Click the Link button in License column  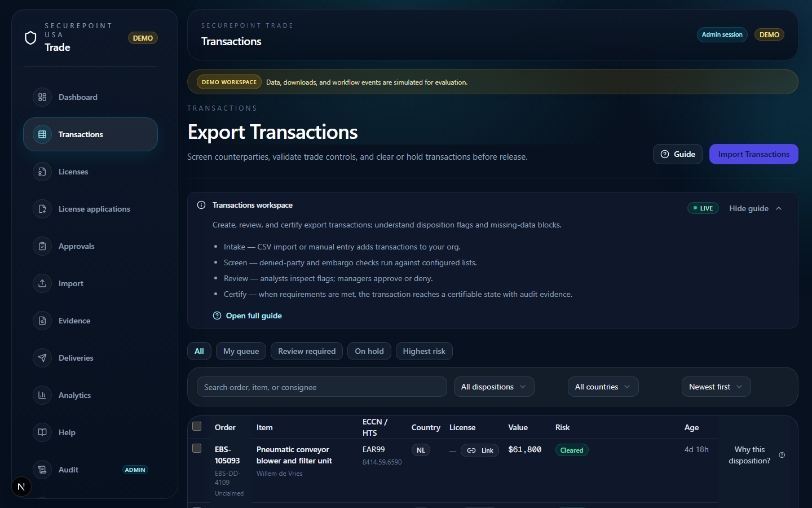click(x=480, y=450)
